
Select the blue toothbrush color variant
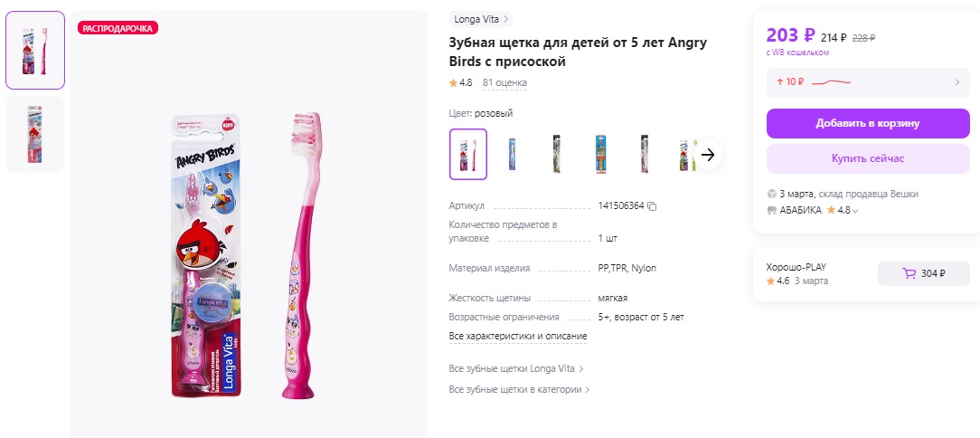512,154
